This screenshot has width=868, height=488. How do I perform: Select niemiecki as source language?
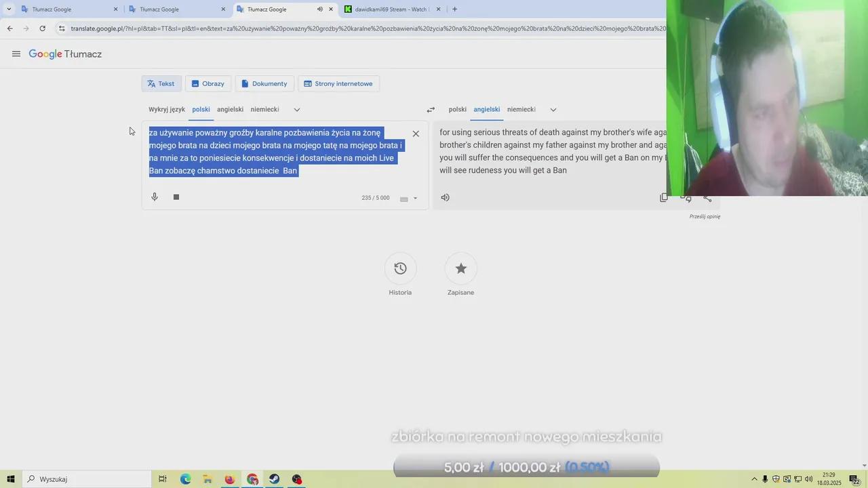click(264, 109)
